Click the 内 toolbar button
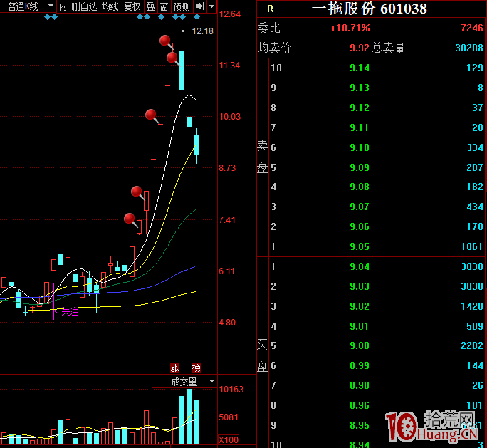Screen dimensions: 487x448 pyautogui.click(x=63, y=6)
